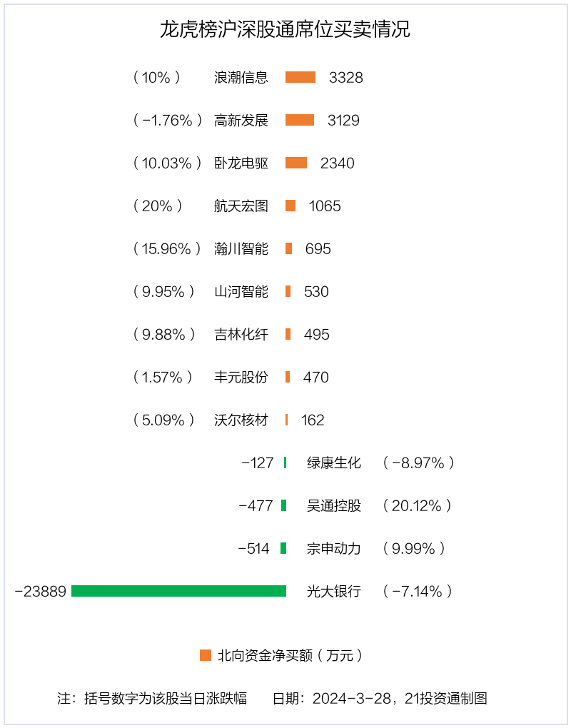This screenshot has height=728, width=571.
Task: Click the footnote date 2024-3-28
Action: point(352,698)
